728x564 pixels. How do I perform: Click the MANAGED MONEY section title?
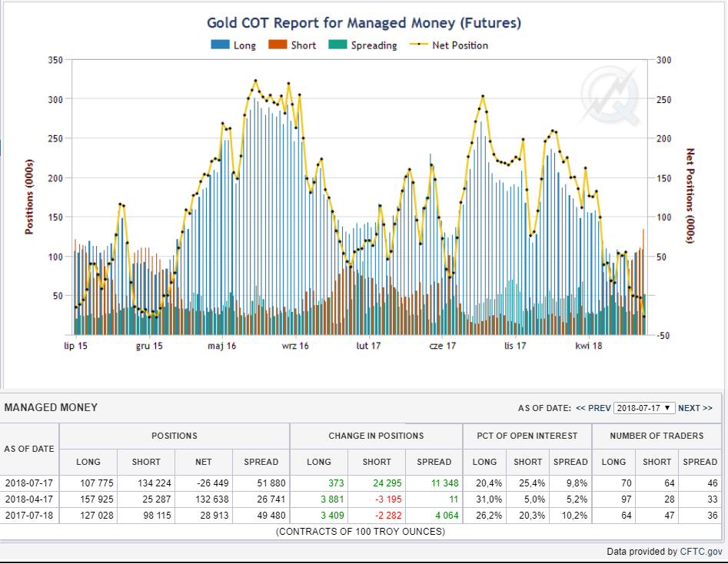tap(51, 407)
